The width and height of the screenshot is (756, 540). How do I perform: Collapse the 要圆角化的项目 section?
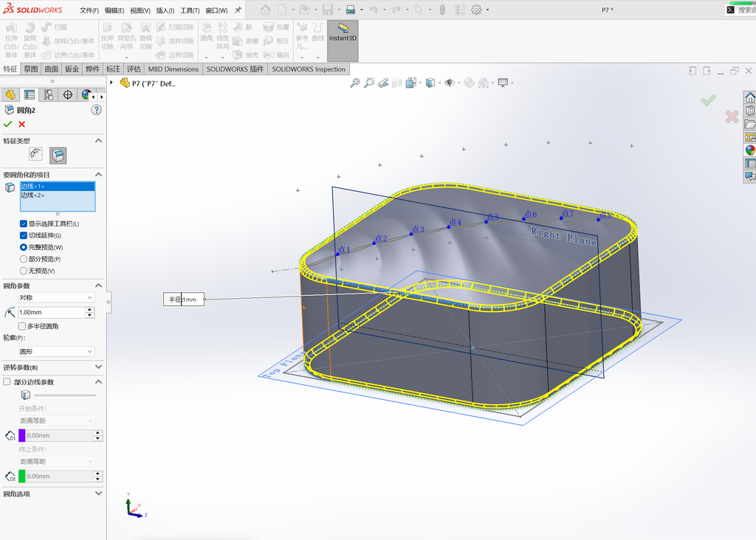(98, 174)
